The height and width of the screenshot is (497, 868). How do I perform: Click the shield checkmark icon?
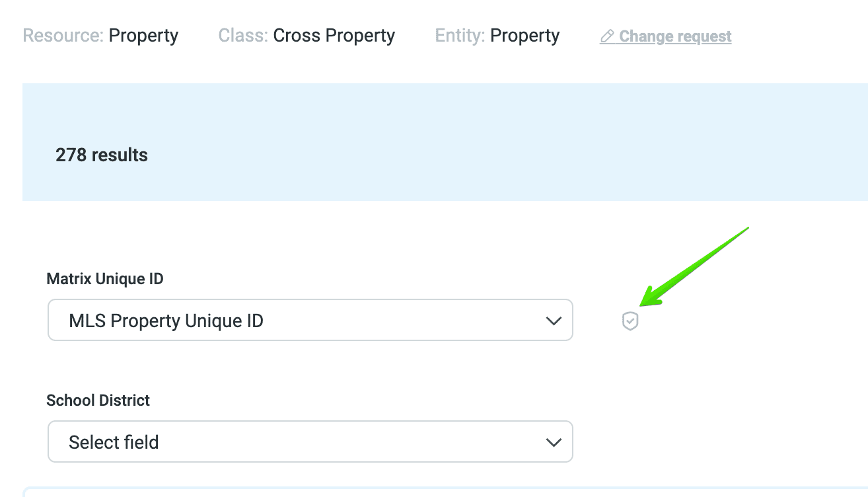click(630, 321)
